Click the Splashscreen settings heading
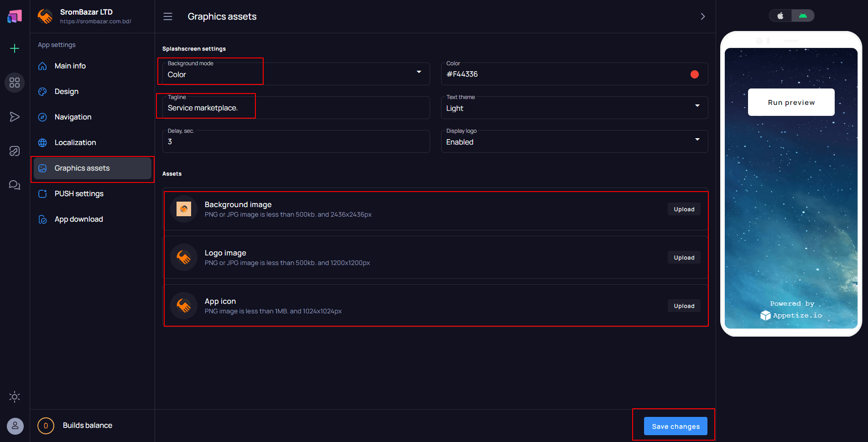Screen dimensions: 868x442 pos(194,49)
